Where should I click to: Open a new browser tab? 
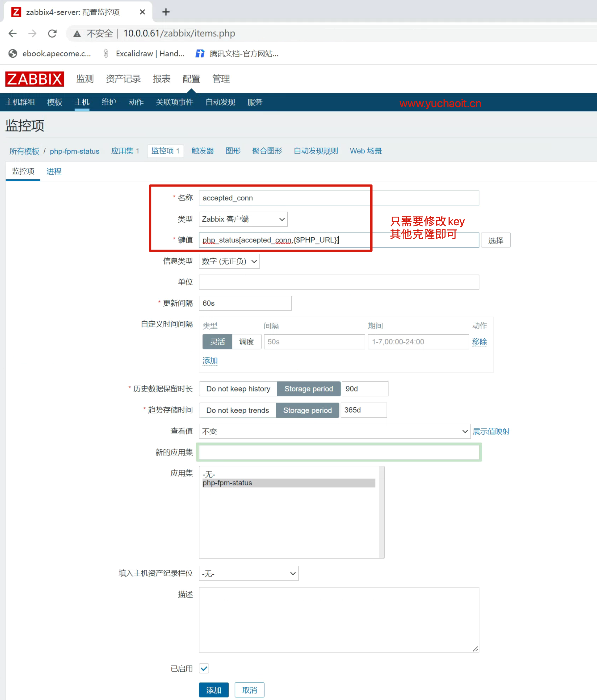point(166,12)
